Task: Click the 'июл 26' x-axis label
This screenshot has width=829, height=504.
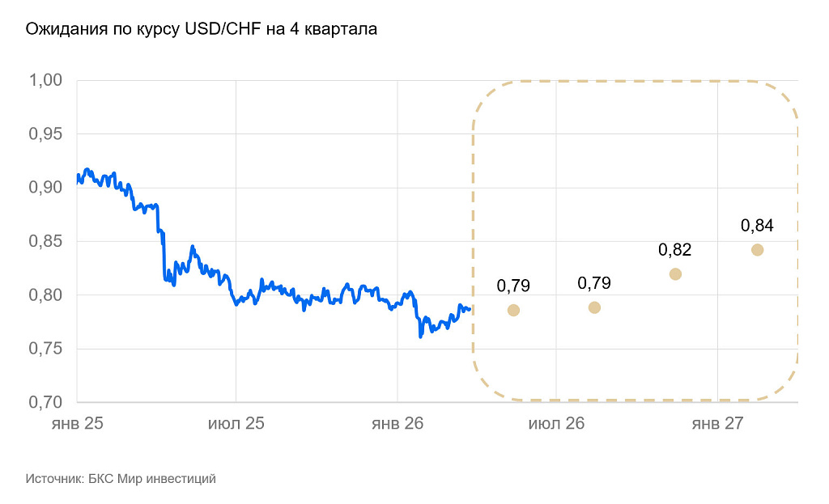Action: pyautogui.click(x=556, y=424)
